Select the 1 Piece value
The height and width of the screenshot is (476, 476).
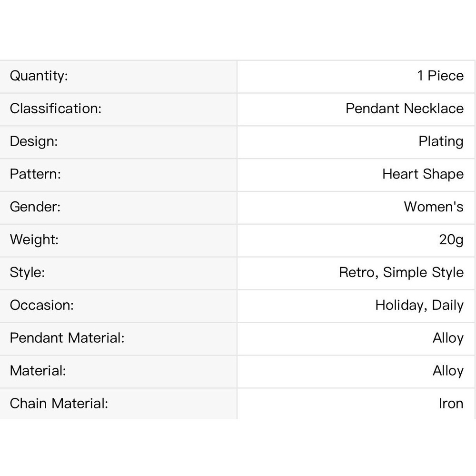coord(440,76)
